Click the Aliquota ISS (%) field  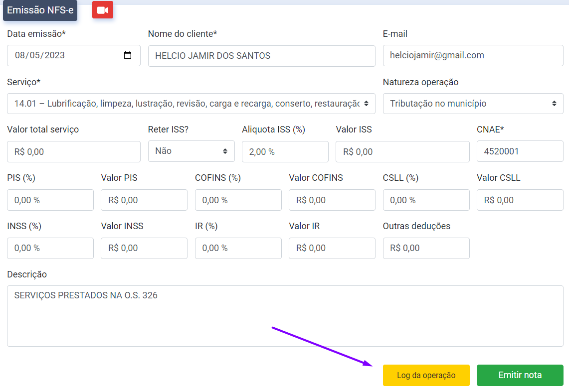point(285,151)
